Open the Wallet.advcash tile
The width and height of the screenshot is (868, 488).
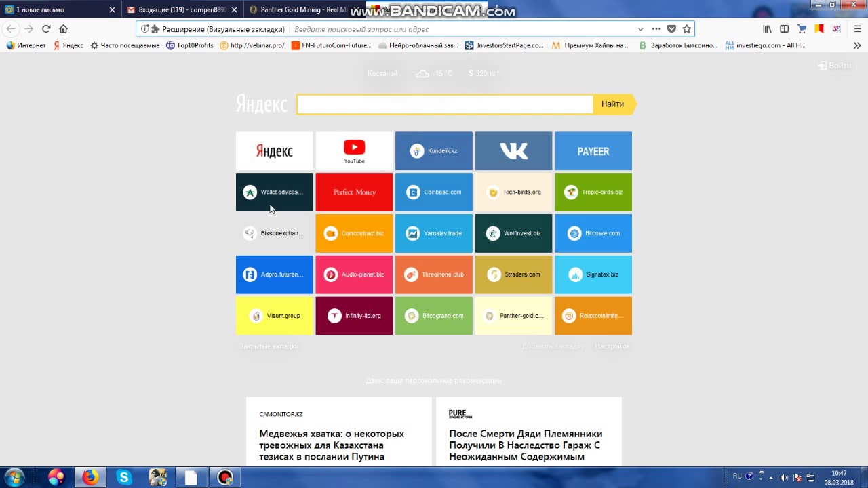pos(275,192)
